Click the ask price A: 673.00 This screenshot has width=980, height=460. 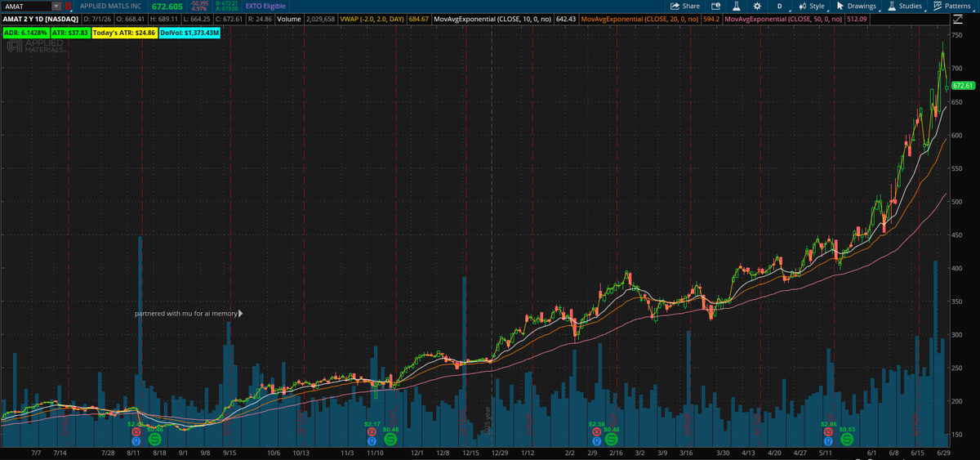(x=227, y=8)
